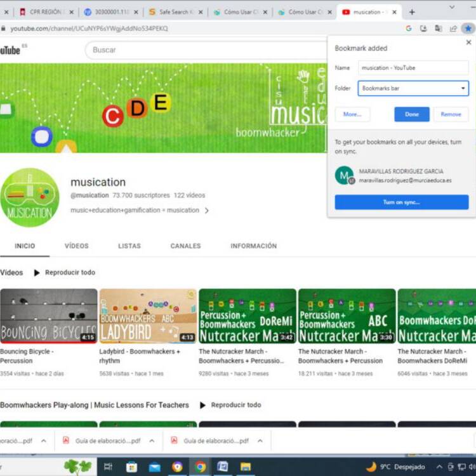The width and height of the screenshot is (476, 476).
Task: Open the browser icon left of Chrome on taskbar
Action: pyautogui.click(x=177, y=467)
